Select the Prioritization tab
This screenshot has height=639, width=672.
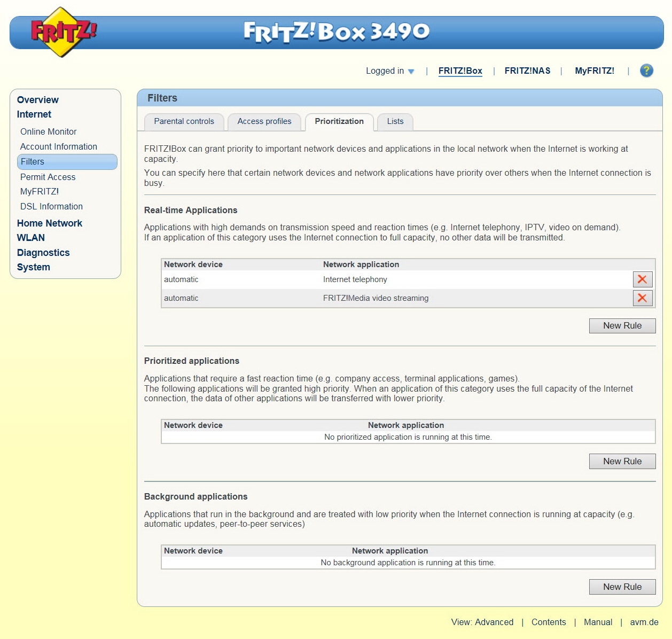pyautogui.click(x=339, y=122)
